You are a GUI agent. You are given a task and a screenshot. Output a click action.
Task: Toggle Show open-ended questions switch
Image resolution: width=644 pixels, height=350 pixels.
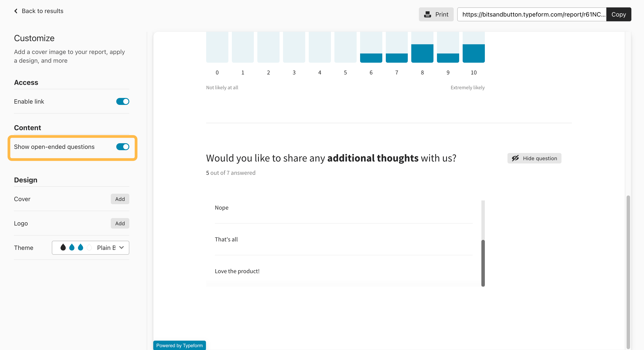click(123, 147)
